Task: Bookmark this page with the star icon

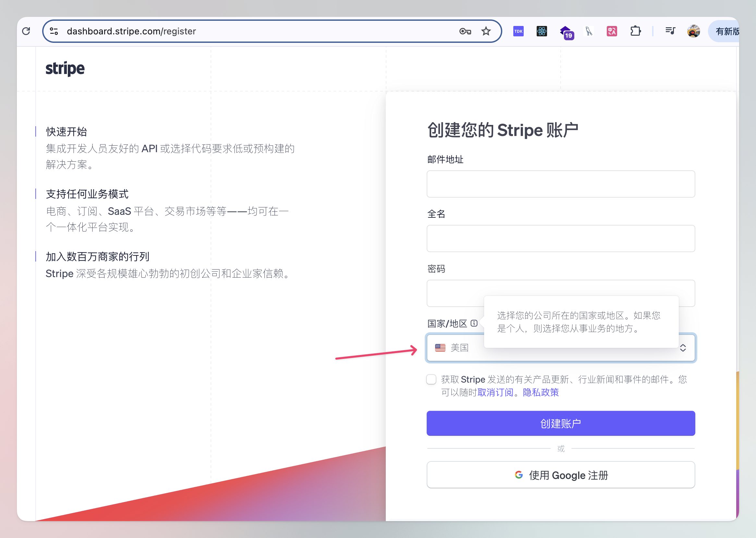Action: coord(486,31)
